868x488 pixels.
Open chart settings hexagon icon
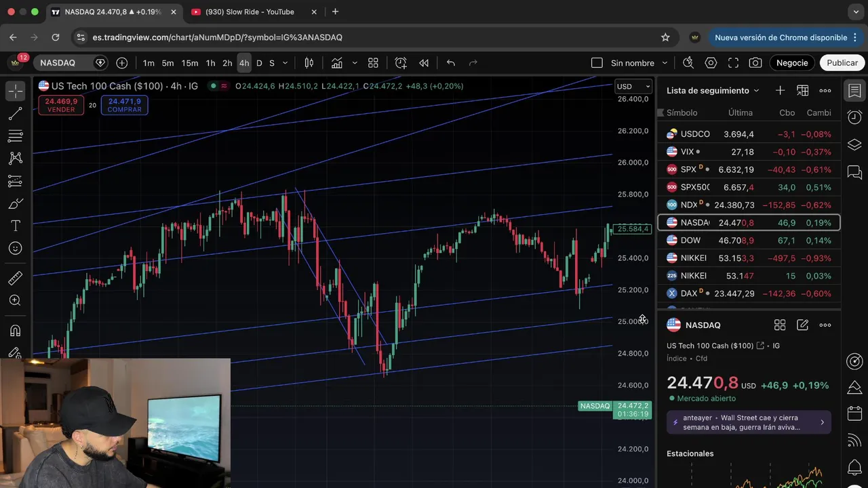coord(711,63)
